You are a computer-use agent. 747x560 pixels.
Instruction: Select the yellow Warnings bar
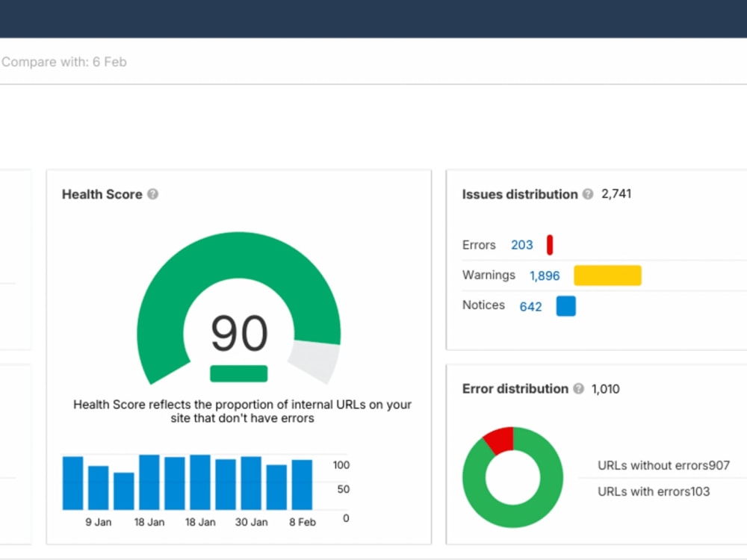click(x=607, y=276)
